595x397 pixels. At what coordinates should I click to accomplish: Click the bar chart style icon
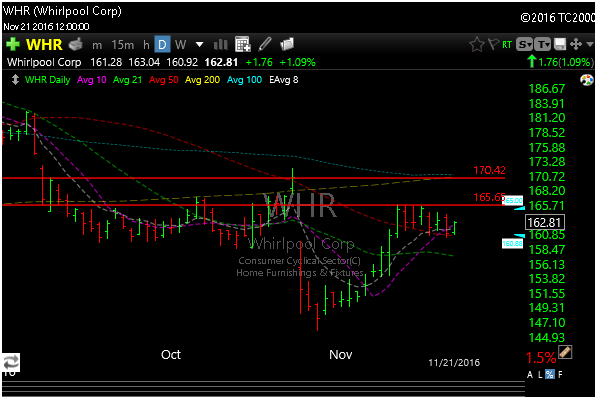coord(220,45)
